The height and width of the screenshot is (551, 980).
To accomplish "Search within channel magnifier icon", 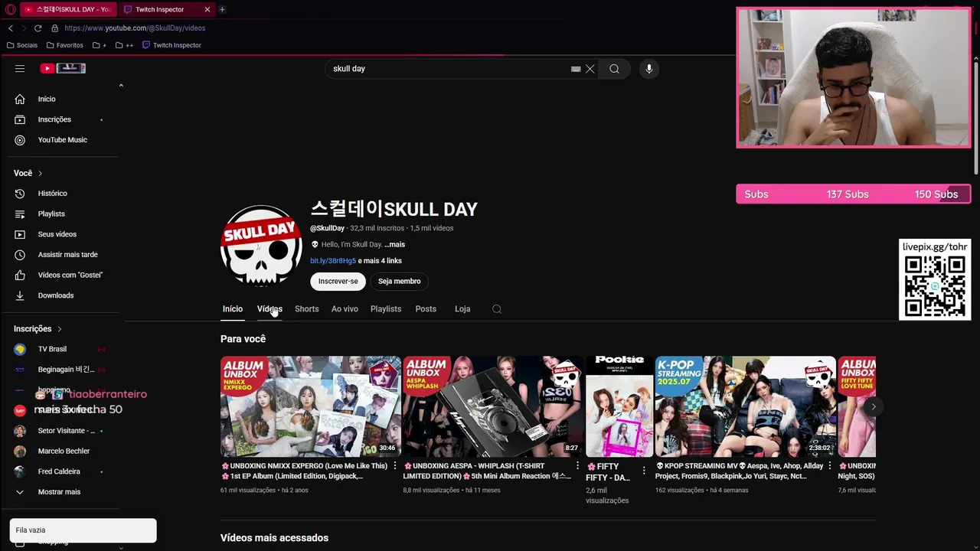I will click(497, 309).
